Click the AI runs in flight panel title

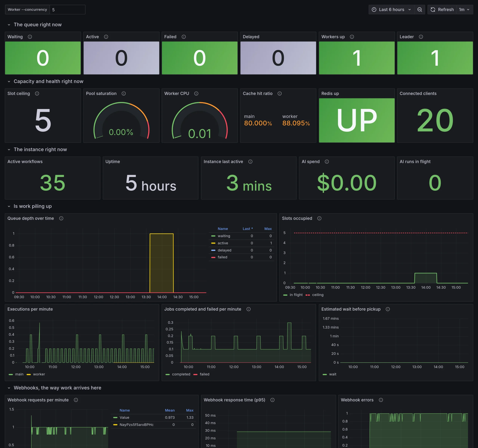pyautogui.click(x=415, y=161)
